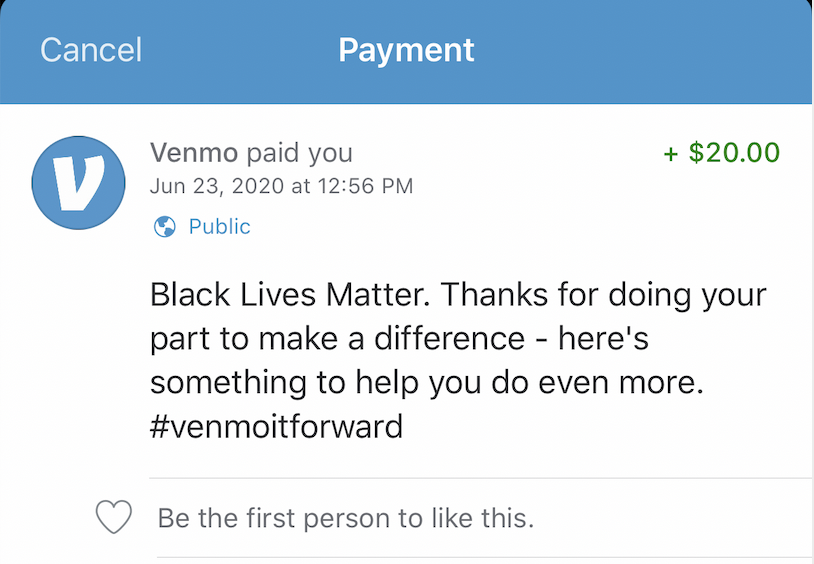Click the globe privacy icon
Image resolution: width=814 pixels, height=564 pixels.
(165, 226)
